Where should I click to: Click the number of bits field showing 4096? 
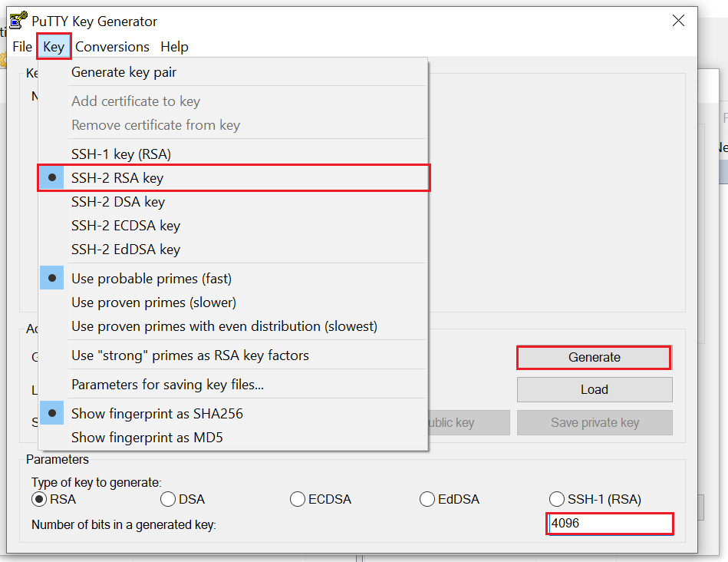tap(610, 524)
